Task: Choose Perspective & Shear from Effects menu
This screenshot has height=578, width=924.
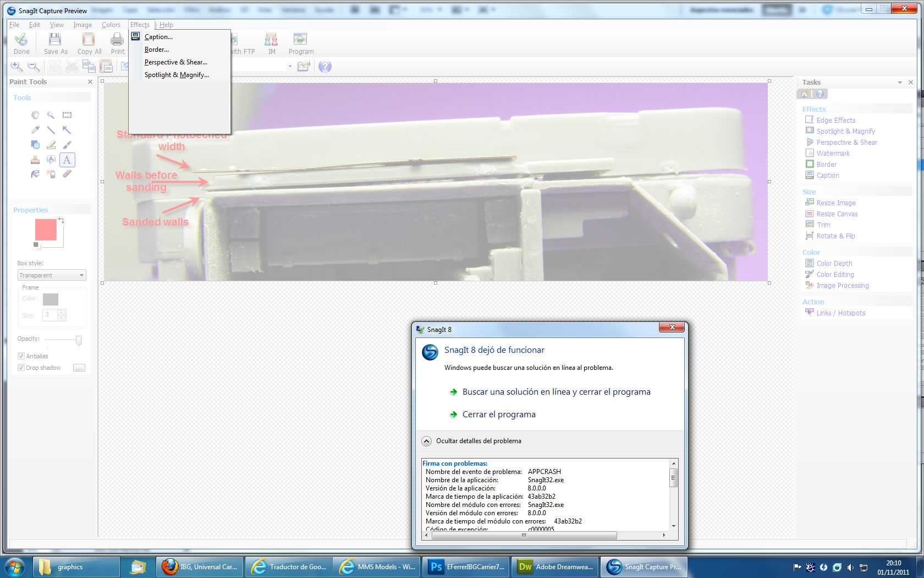Action: tap(175, 62)
